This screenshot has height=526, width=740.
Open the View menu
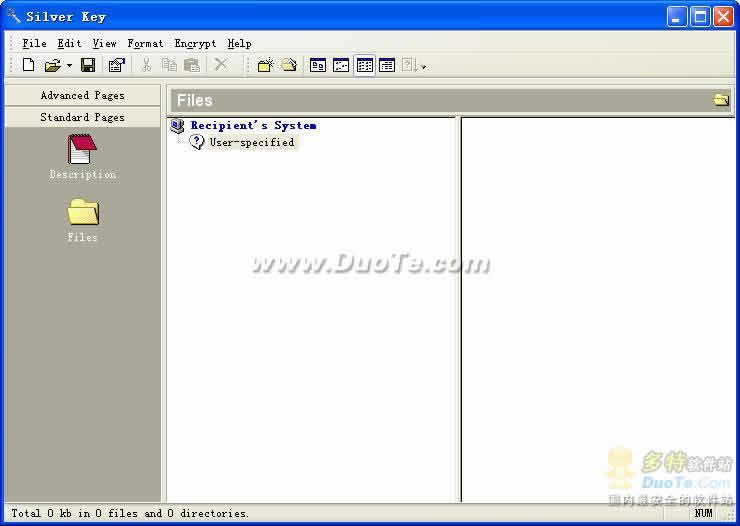pos(104,43)
